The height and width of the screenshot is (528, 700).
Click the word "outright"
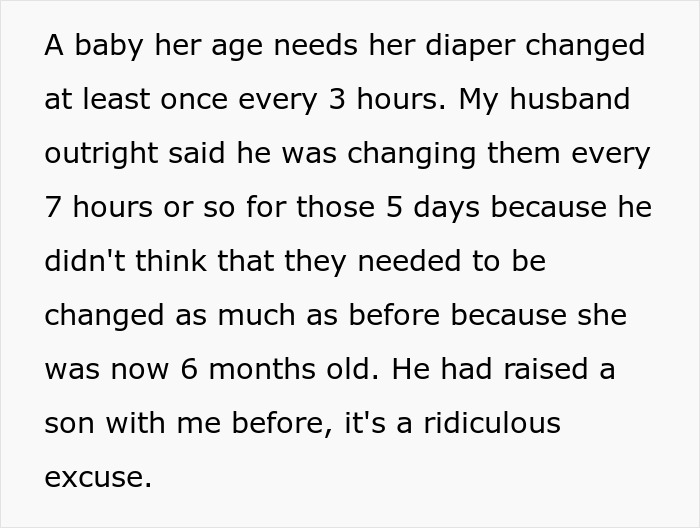(x=103, y=155)
